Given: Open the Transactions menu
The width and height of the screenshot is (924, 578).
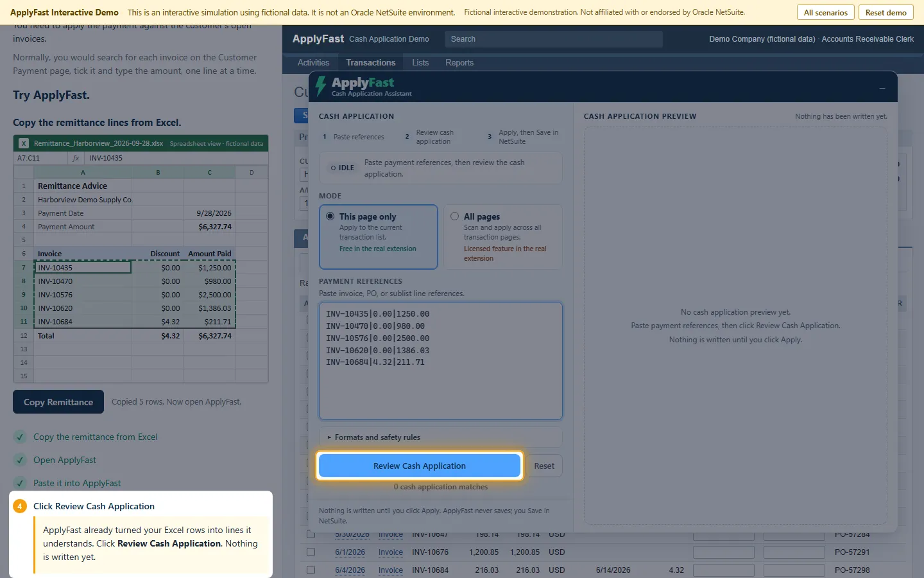Looking at the screenshot, I should (371, 62).
